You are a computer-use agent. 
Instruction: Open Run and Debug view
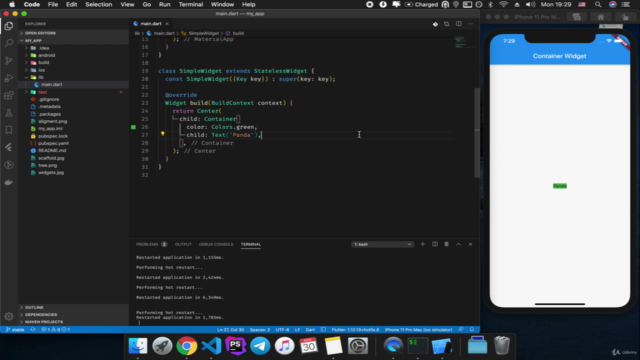9,78
